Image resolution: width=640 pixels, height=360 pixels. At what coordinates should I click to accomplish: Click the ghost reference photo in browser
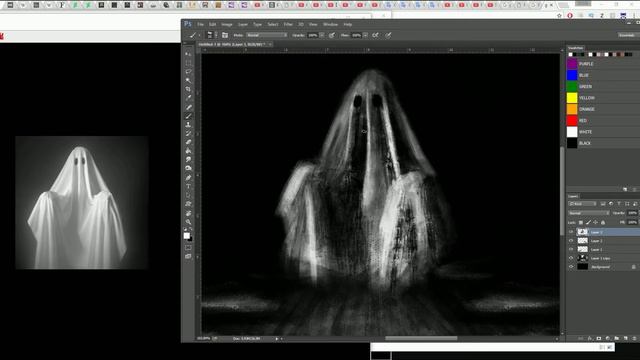[x=82, y=203]
